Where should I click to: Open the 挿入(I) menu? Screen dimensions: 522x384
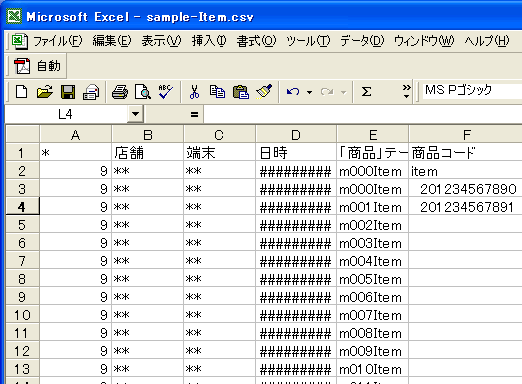[x=209, y=41]
